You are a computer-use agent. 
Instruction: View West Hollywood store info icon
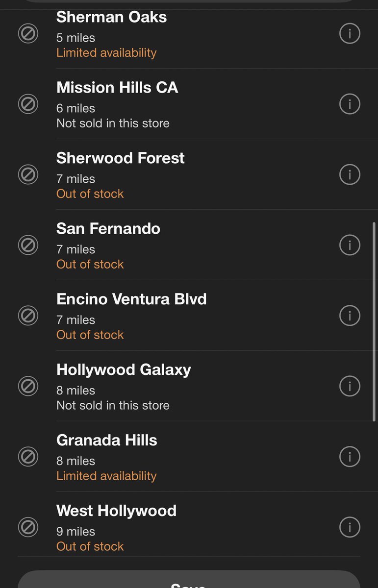(350, 527)
